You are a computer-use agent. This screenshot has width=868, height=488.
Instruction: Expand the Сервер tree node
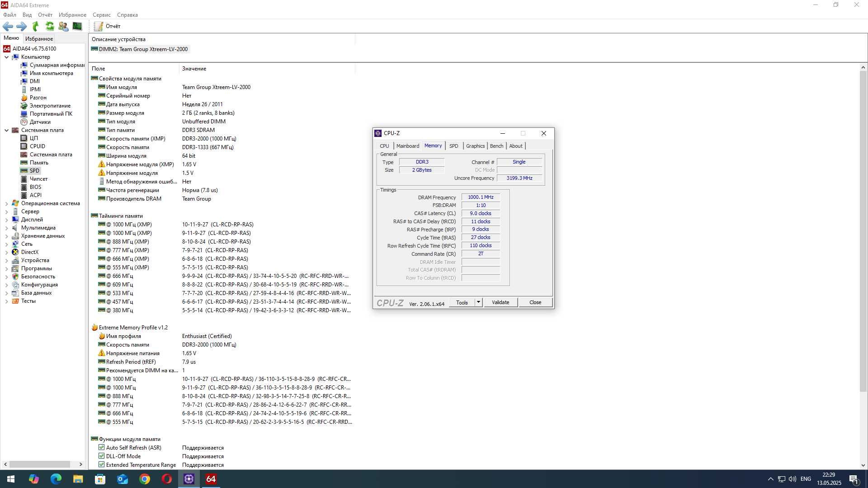pyautogui.click(x=6, y=211)
